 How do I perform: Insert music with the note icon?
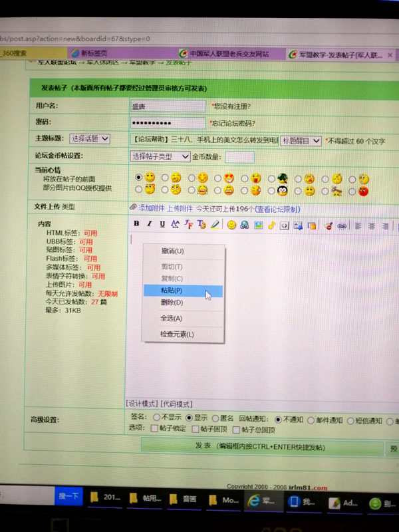(271, 225)
